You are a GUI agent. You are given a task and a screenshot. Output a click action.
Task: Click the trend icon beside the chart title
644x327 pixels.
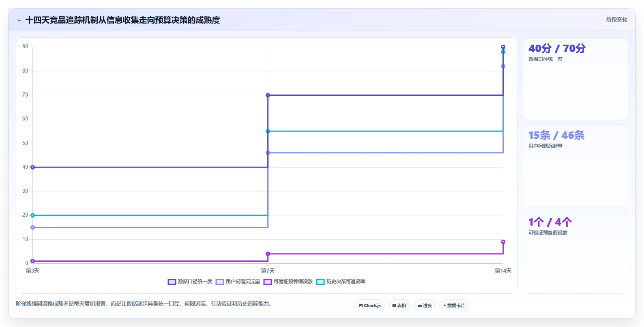19,20
